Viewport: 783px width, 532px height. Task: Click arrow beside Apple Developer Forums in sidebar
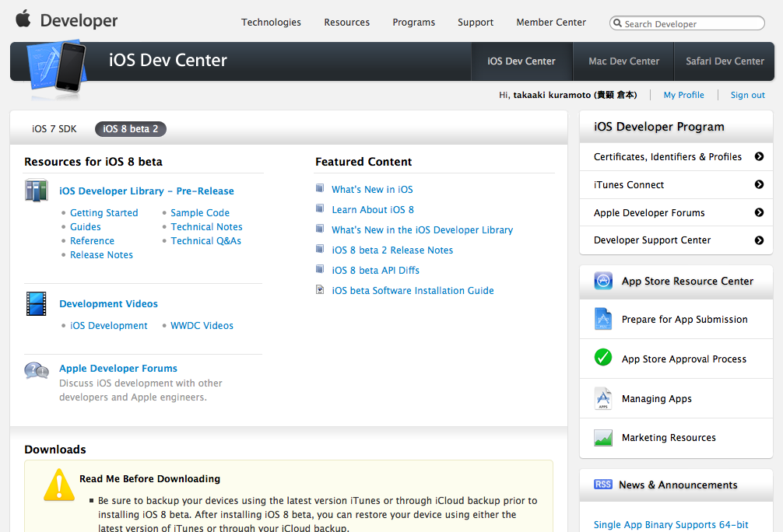coord(759,212)
